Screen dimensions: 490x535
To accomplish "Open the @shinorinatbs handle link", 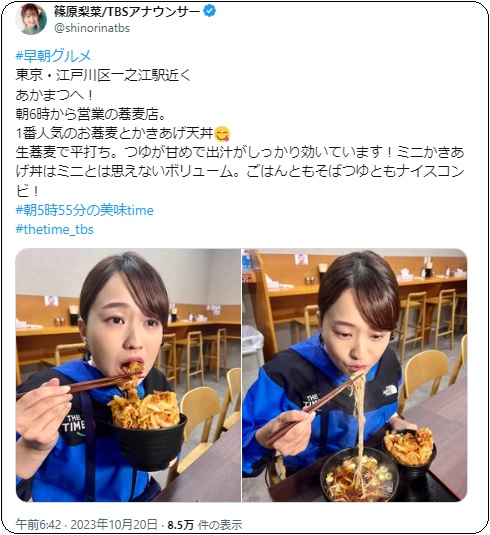I will (x=92, y=28).
